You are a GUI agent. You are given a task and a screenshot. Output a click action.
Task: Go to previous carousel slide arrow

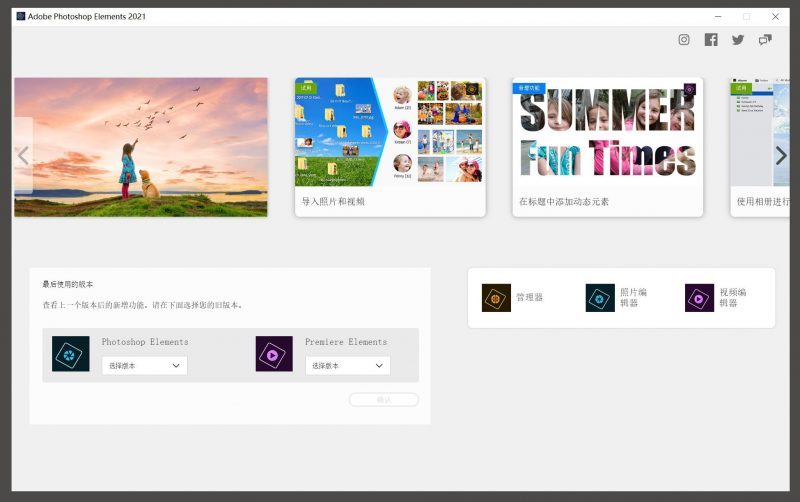point(23,155)
